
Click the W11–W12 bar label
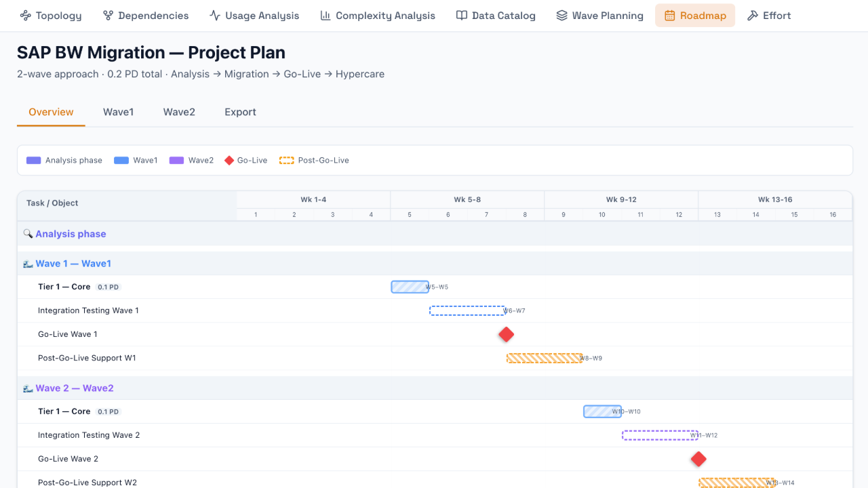point(705,436)
